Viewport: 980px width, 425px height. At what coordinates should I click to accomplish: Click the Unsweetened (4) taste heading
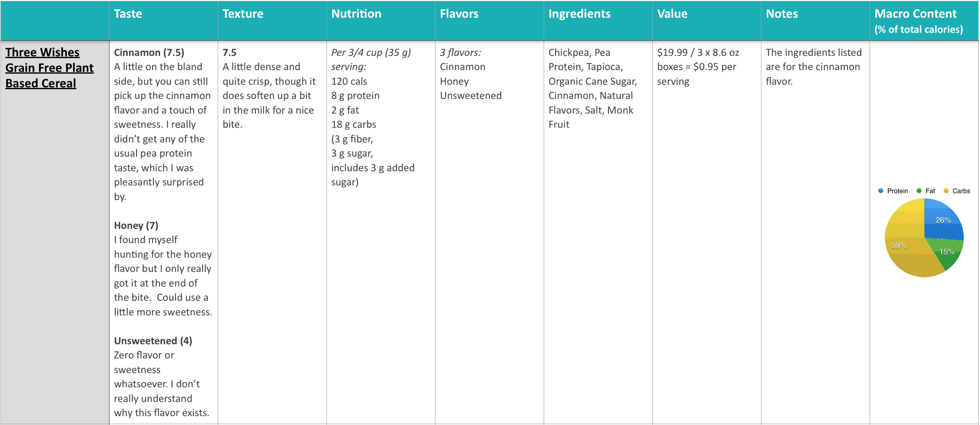pyautogui.click(x=153, y=341)
